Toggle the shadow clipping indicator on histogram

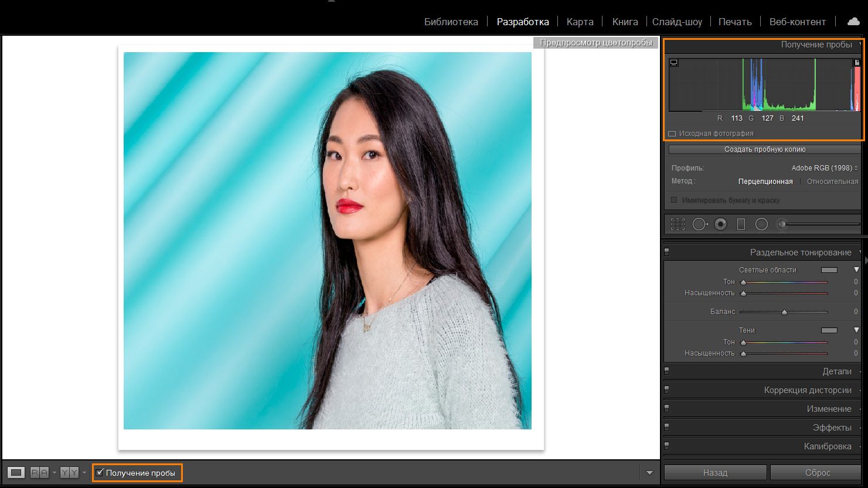pos(674,62)
